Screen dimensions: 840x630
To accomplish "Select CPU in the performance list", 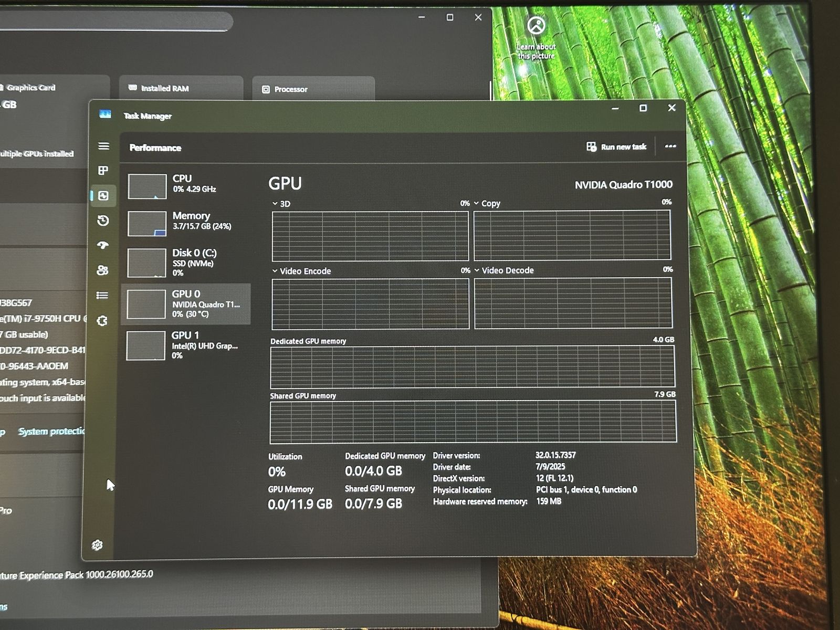I will pos(186,185).
